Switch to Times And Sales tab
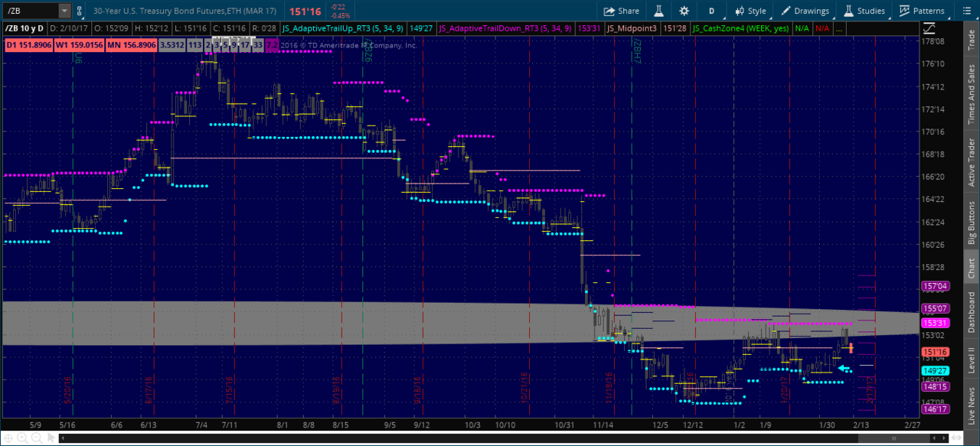This screenshot has height=446, width=980. [x=971, y=94]
